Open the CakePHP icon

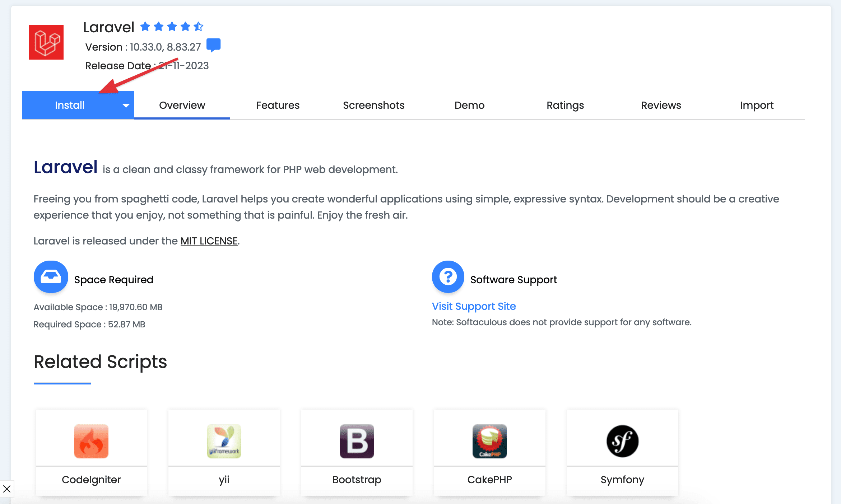pyautogui.click(x=490, y=441)
